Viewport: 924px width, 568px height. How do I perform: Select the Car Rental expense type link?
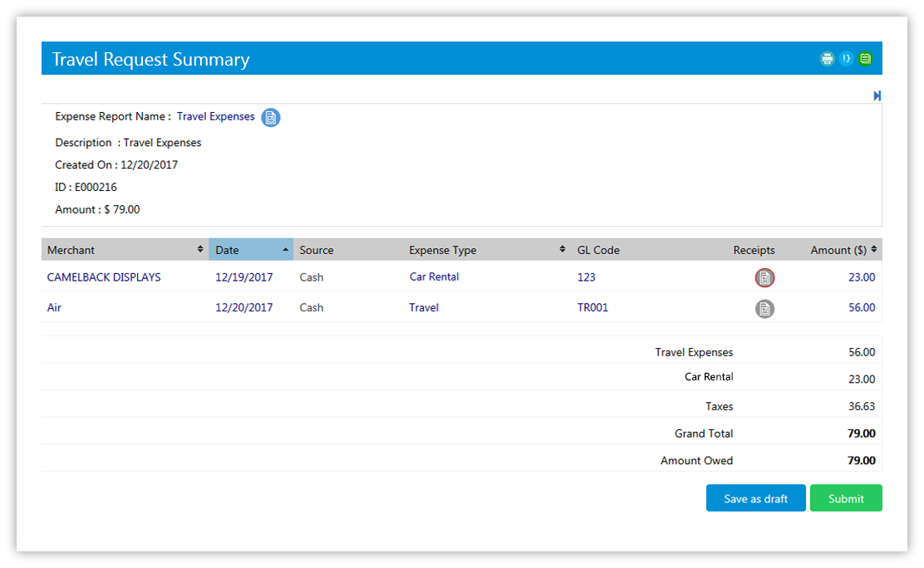pyautogui.click(x=434, y=277)
